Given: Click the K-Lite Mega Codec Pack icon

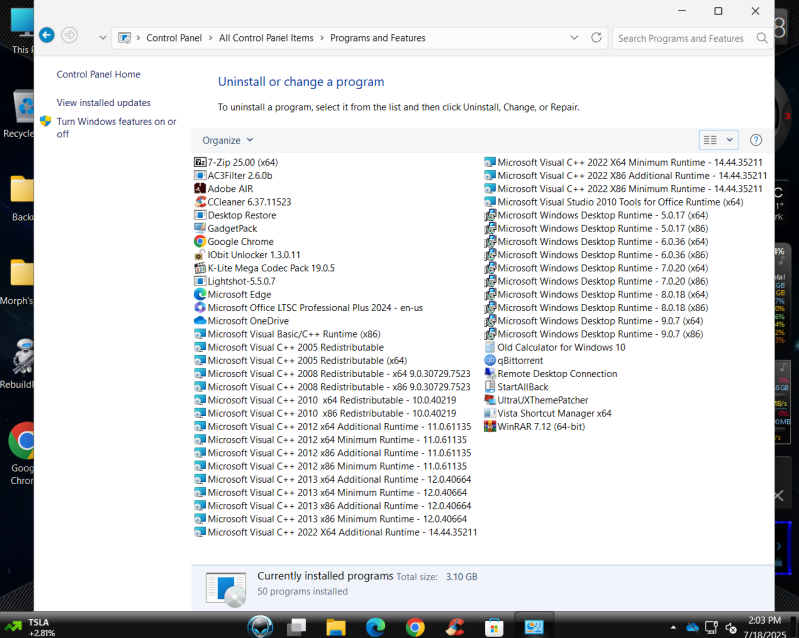Looking at the screenshot, I should [200, 268].
